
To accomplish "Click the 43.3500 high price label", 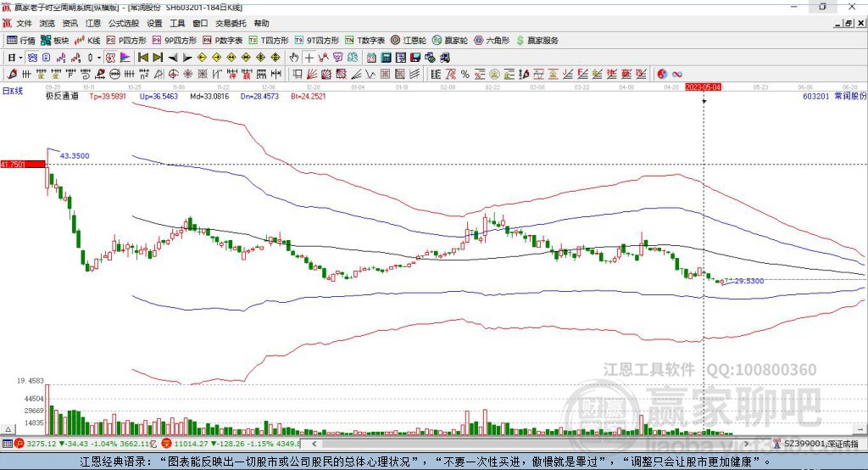I will point(75,156).
